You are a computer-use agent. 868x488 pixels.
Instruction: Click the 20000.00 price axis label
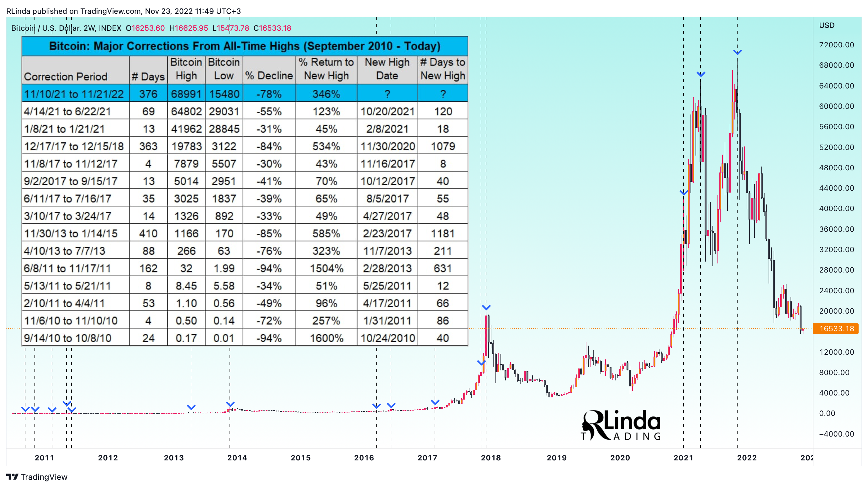[x=837, y=311]
